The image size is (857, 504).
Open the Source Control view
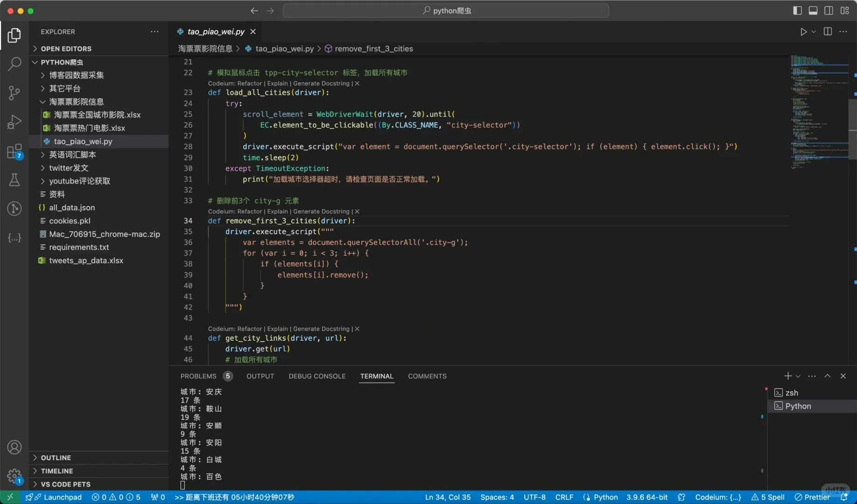(14, 93)
